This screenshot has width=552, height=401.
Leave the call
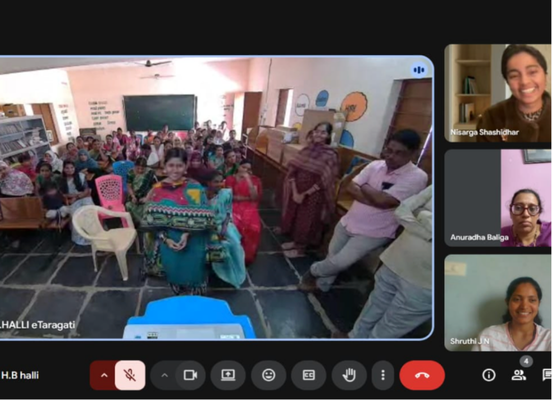[422, 375]
